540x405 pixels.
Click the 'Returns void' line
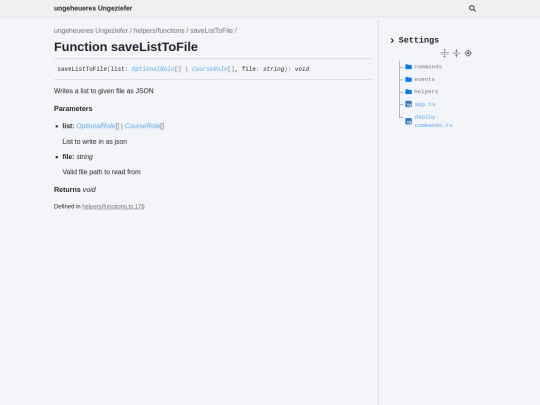75,190
